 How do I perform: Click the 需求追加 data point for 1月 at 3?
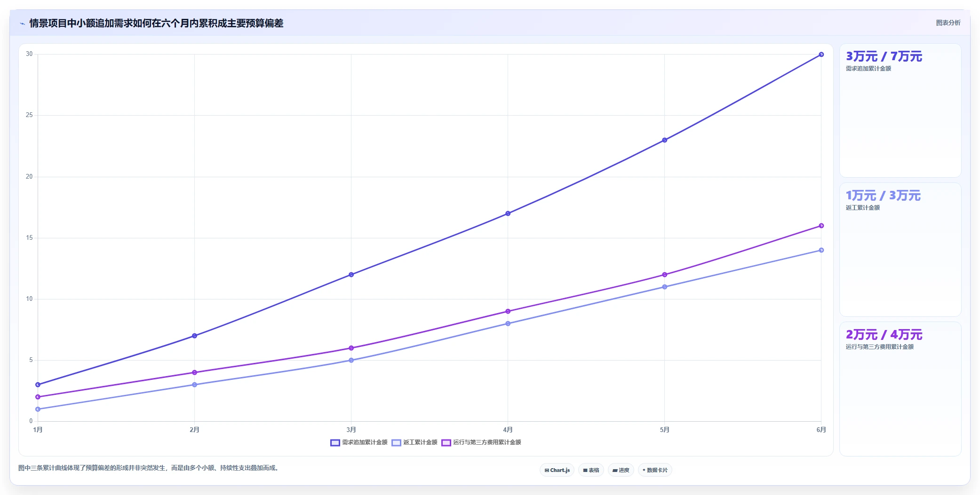pos(38,385)
